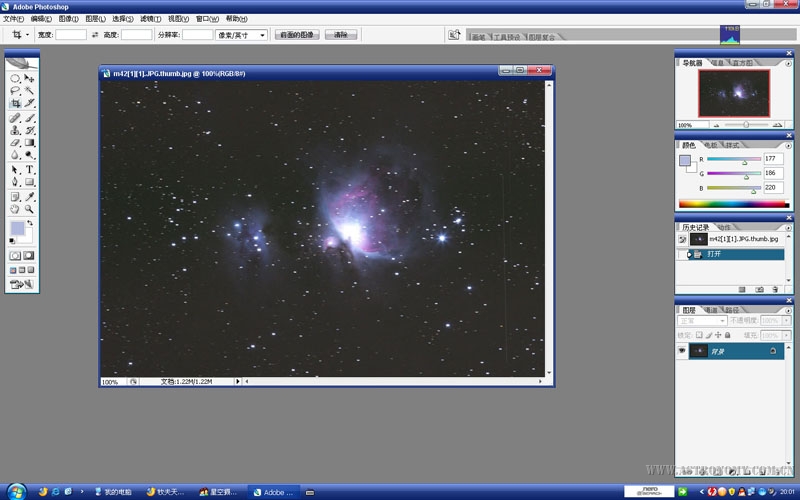The image size is (800, 500).
Task: Select Full Screen with menu bar mode
Action: pyautogui.click(x=22, y=270)
